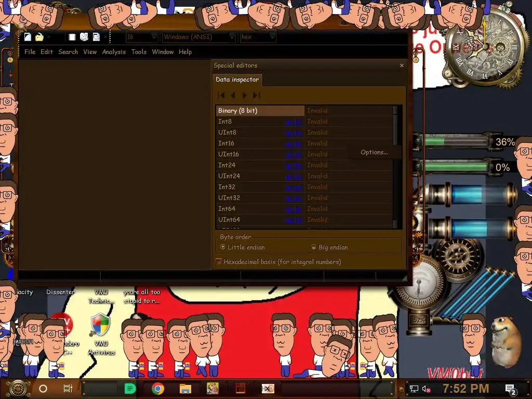Open File Explorer from the taskbar
Image resolution: width=532 pixels, height=399 pixels.
185,389
